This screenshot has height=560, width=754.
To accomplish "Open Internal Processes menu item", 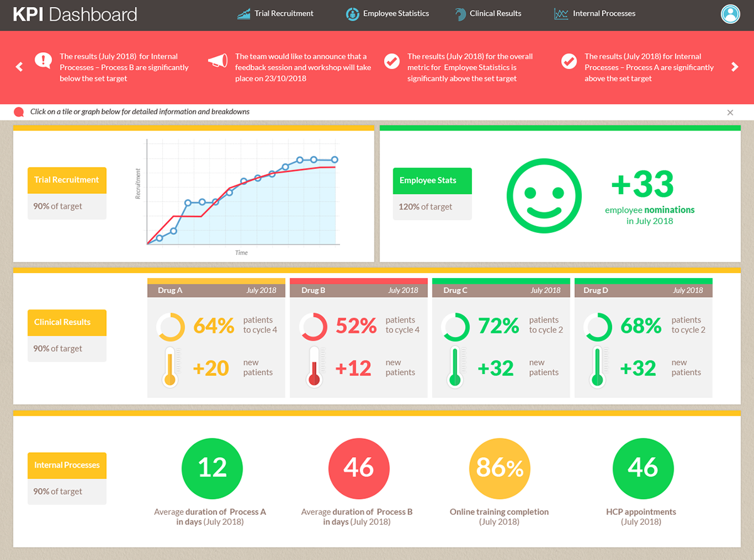I will [594, 14].
